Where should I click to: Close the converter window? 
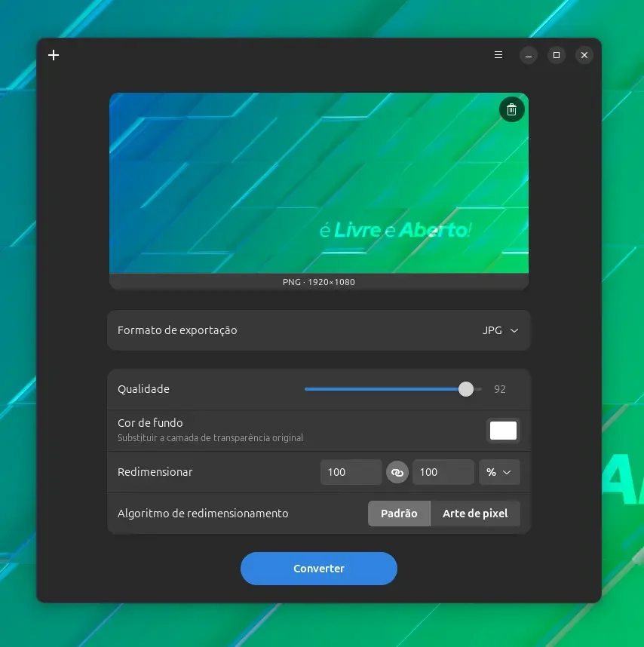click(584, 55)
